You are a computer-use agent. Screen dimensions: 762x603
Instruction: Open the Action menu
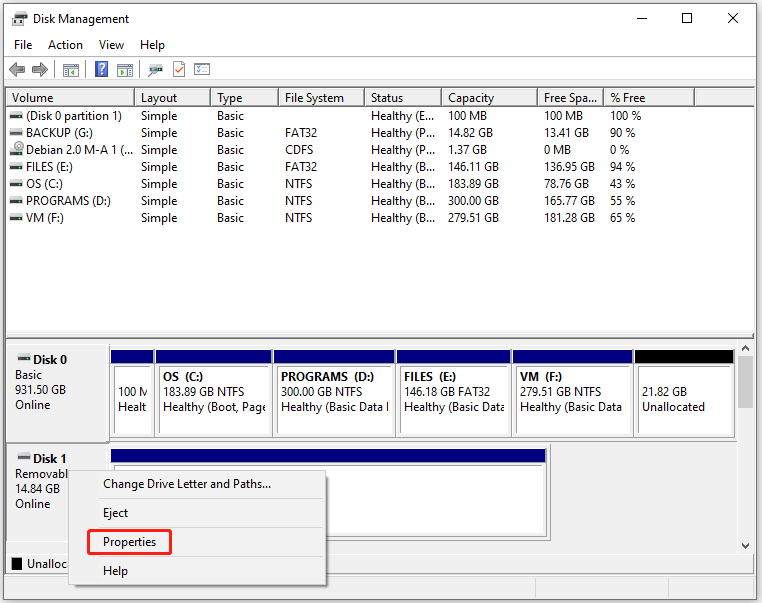click(x=65, y=45)
